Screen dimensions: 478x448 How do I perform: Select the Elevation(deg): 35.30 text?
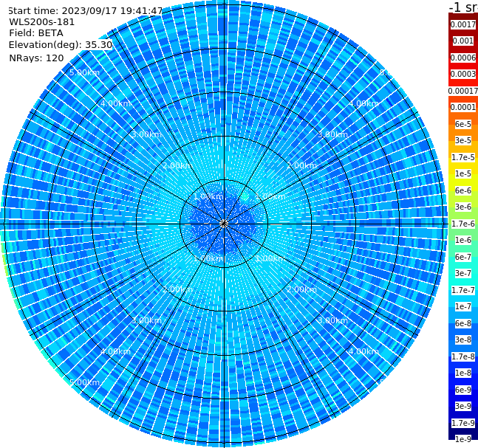click(61, 45)
